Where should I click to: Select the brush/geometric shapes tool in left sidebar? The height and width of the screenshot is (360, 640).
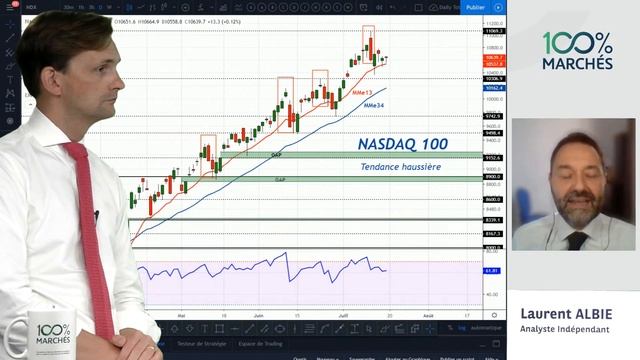tap(10, 66)
